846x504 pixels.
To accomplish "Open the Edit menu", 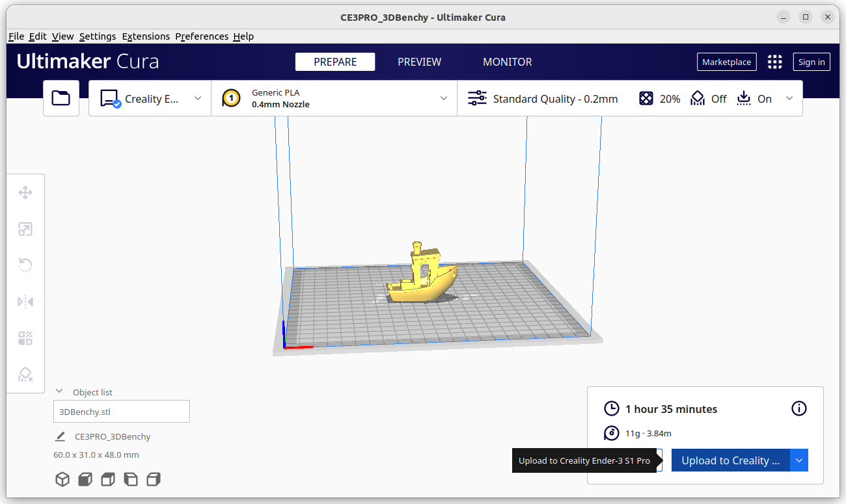I will 38,36.
